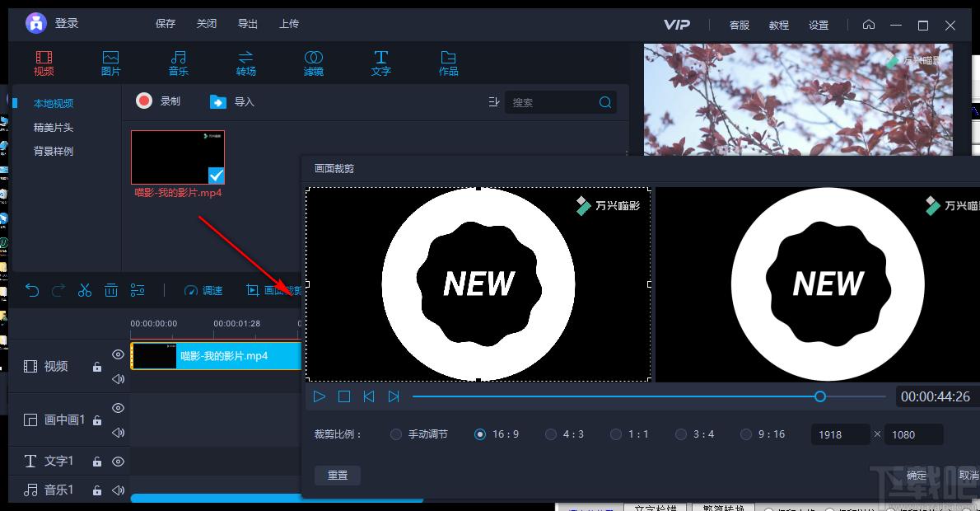
Task: Click the 调速 speed gauge icon
Action: point(191,291)
